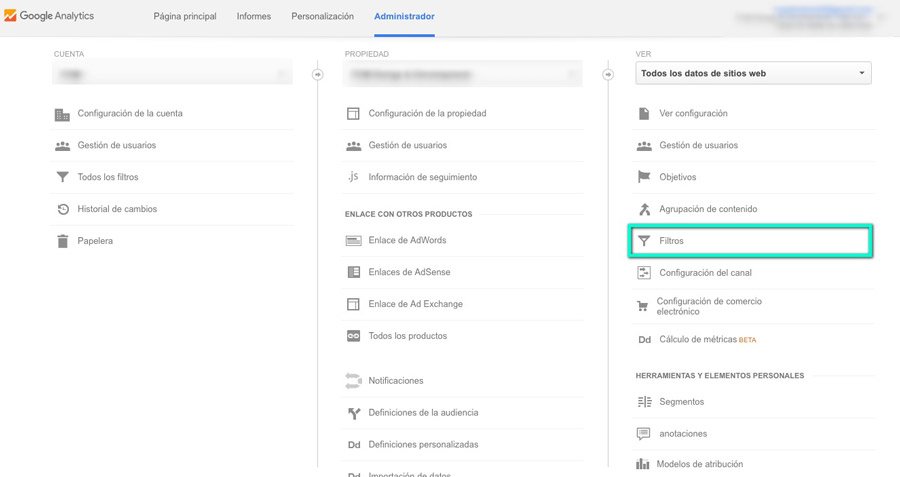Click the flag icon for Objetivos
900x477 pixels.
point(644,177)
